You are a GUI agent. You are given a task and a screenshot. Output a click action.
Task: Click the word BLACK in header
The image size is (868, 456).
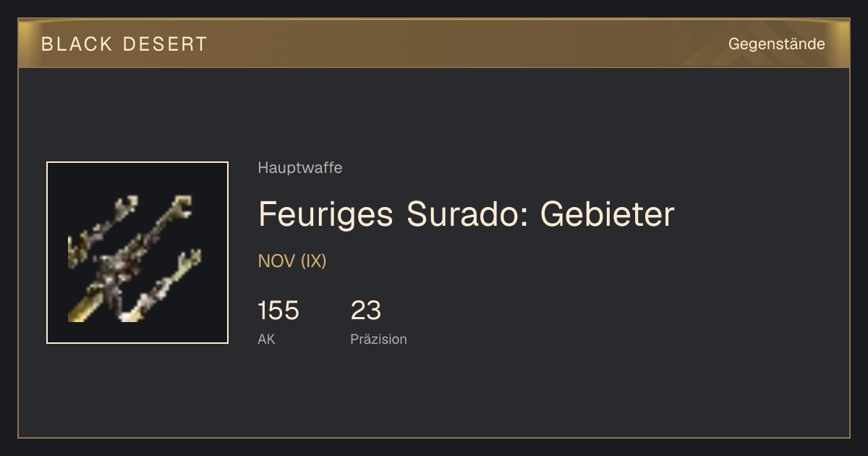(77, 44)
